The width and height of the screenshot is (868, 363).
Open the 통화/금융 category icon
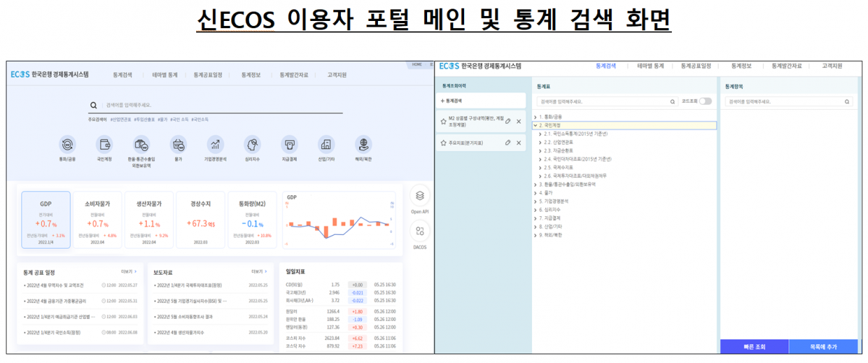[x=67, y=145]
